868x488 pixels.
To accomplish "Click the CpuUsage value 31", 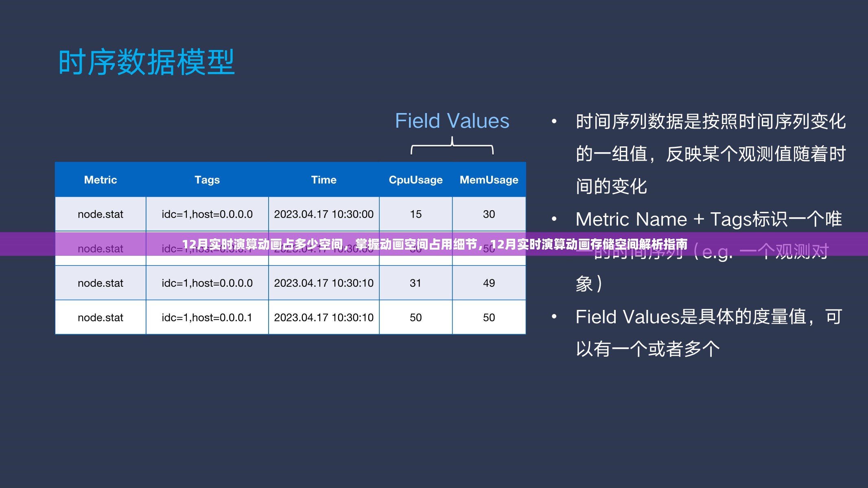I will pos(416,283).
